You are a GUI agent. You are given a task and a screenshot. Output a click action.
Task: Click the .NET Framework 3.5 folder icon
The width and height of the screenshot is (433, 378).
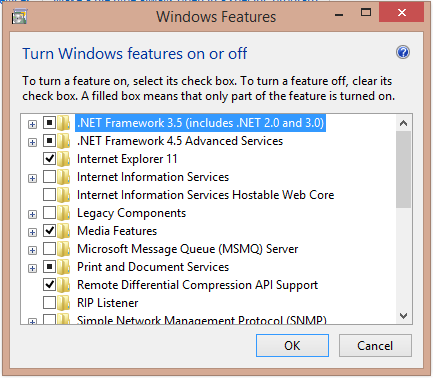(x=63, y=123)
